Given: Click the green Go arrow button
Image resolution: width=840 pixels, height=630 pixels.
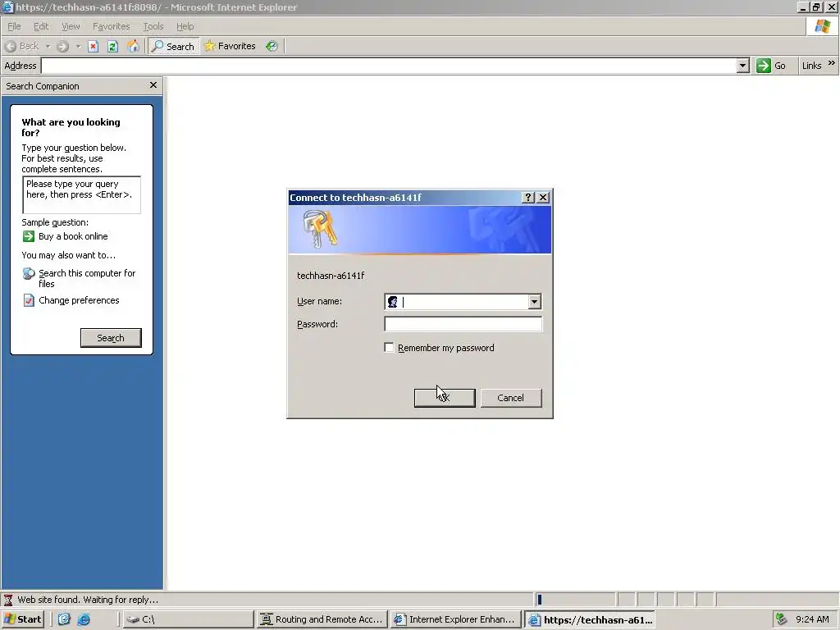Looking at the screenshot, I should [x=764, y=66].
